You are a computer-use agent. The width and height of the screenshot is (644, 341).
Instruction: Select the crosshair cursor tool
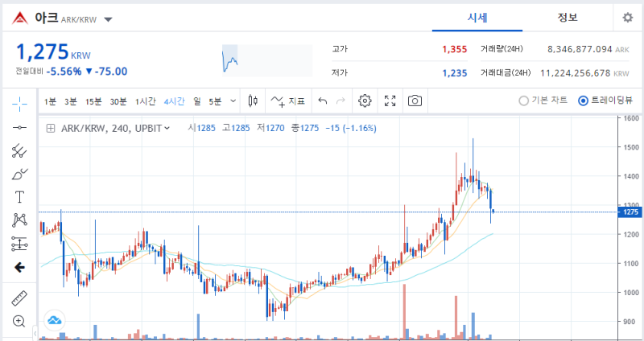tap(19, 105)
